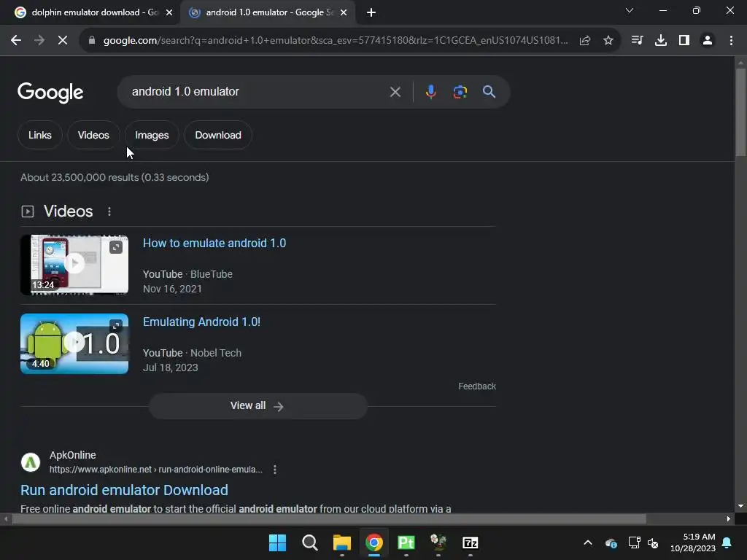Screen dimensions: 747x560
Task: Open the network status tray icon
Action: click(634, 542)
